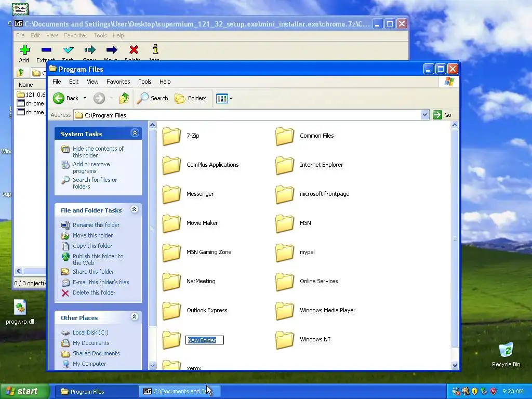Click Hide the contents of this folder
This screenshot has width=532, height=399.
pos(98,152)
